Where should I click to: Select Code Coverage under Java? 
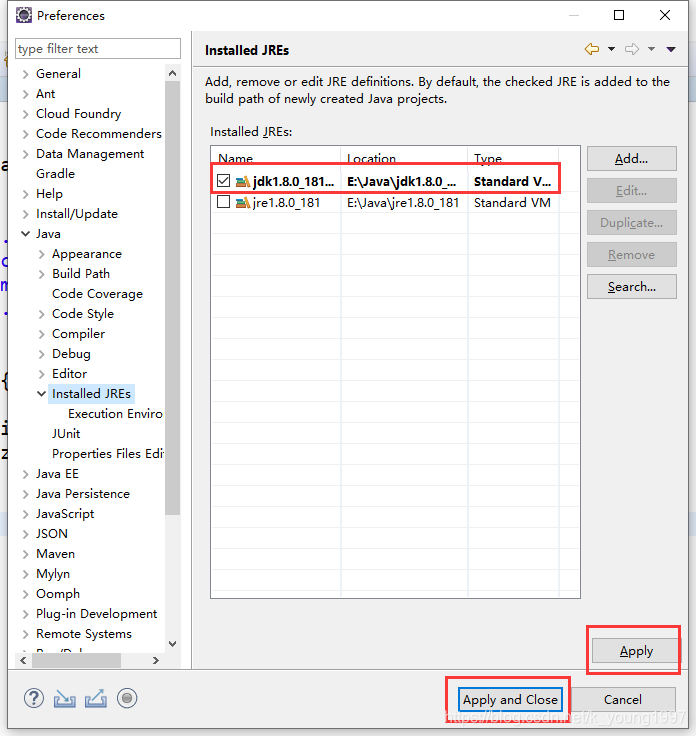click(x=97, y=294)
